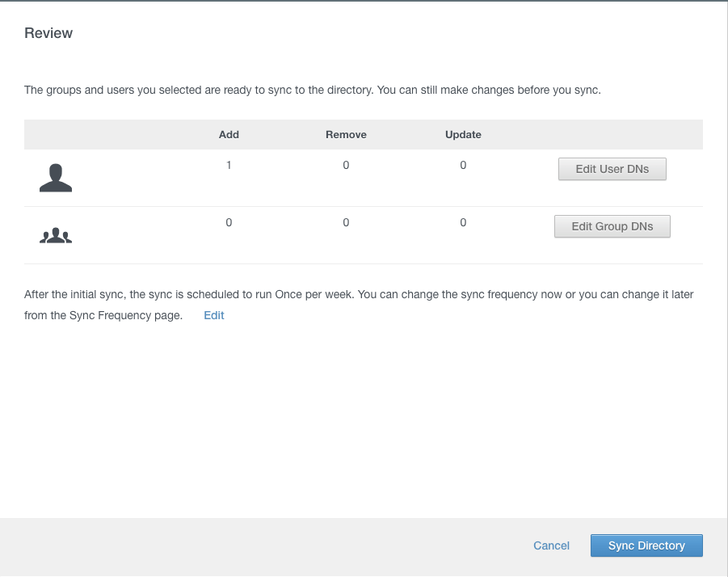
Task: Click the Remove column header
Action: pyautogui.click(x=346, y=134)
